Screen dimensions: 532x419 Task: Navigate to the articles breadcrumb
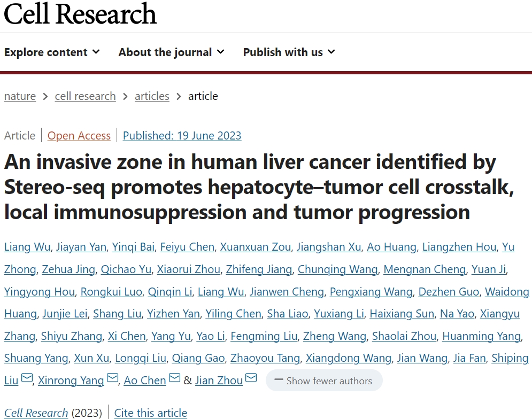click(x=152, y=96)
